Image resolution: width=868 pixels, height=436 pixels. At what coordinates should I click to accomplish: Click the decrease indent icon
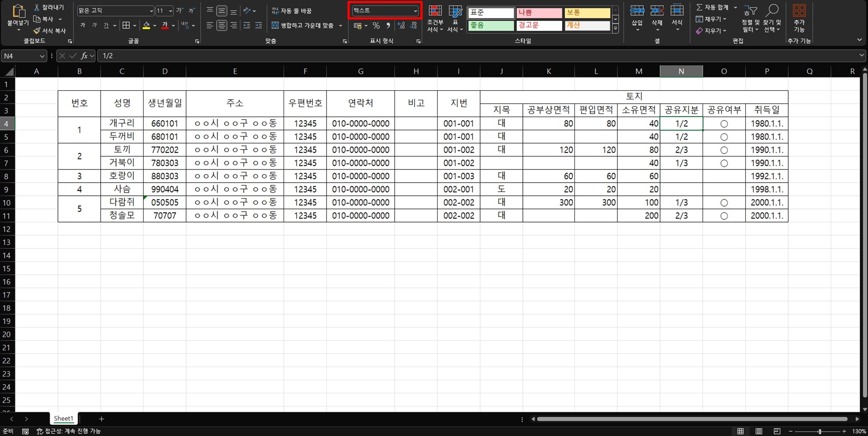(x=247, y=25)
